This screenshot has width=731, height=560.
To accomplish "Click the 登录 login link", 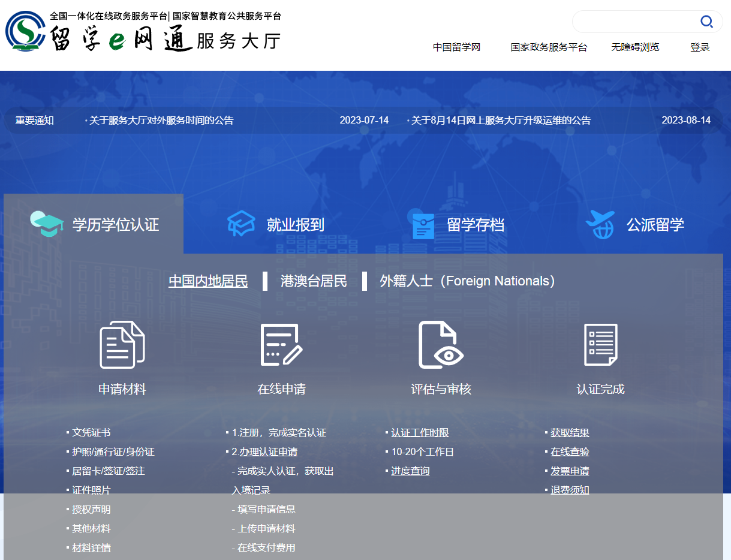I will tap(700, 47).
